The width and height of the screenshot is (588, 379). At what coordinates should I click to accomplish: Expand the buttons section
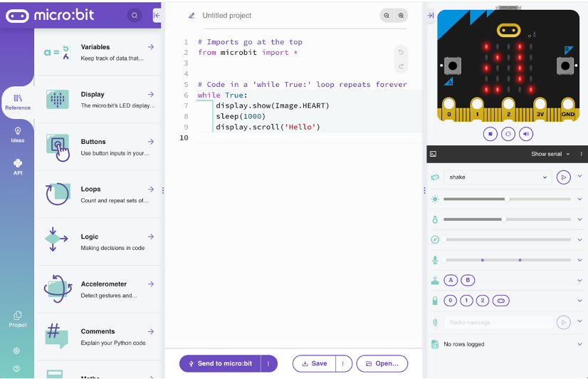(579, 280)
